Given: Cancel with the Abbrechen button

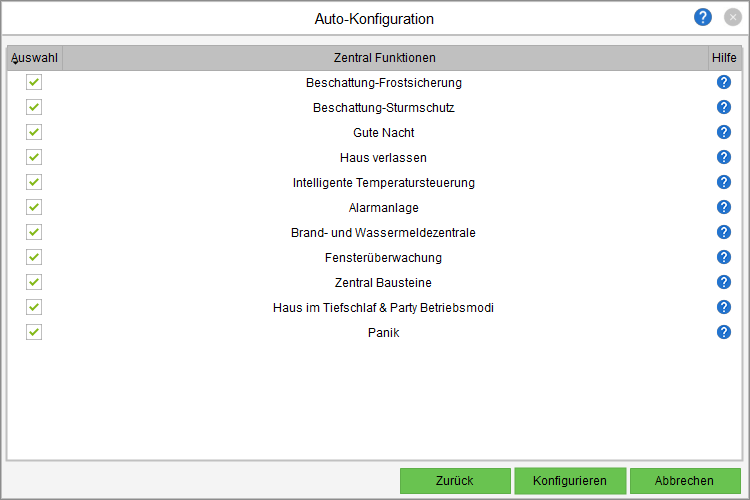Looking at the screenshot, I should [x=685, y=481].
